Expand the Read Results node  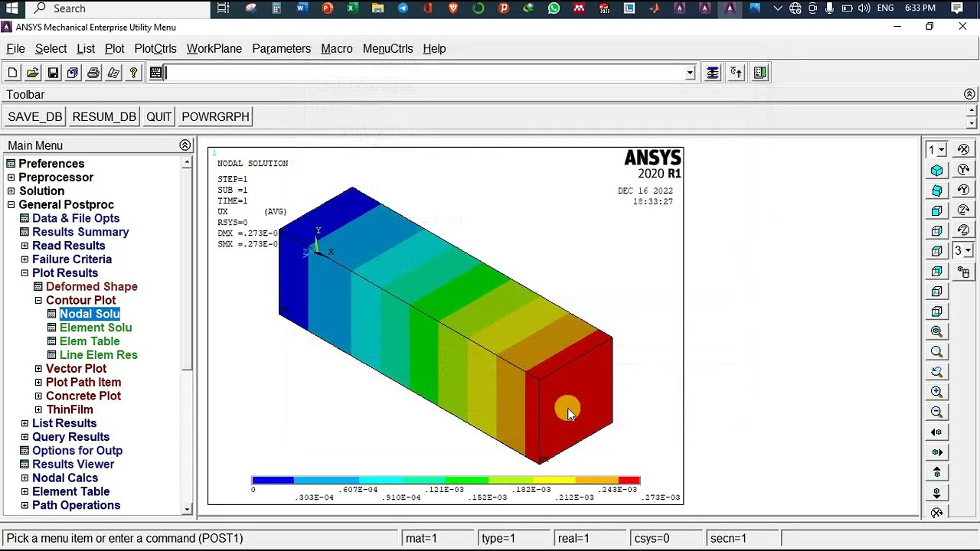pos(24,246)
